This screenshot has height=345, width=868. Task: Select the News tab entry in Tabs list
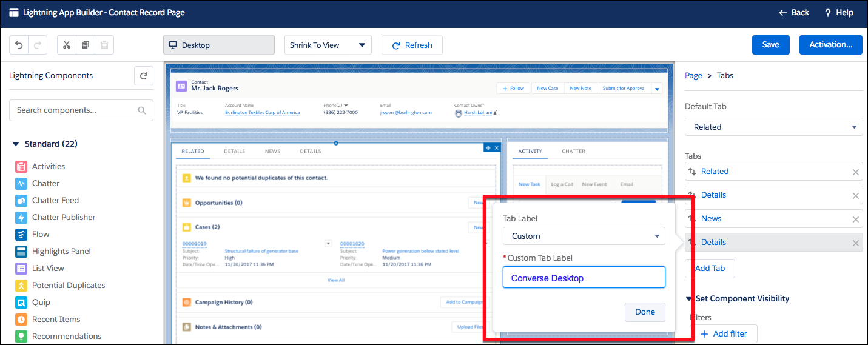tap(773, 219)
